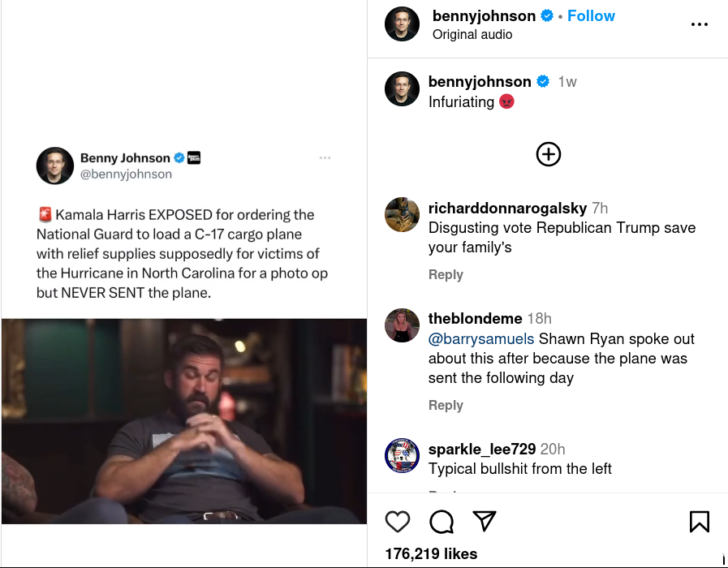Viewport: 728px width, 568px height.
Task: View the 176,219 likes list
Action: 431,554
